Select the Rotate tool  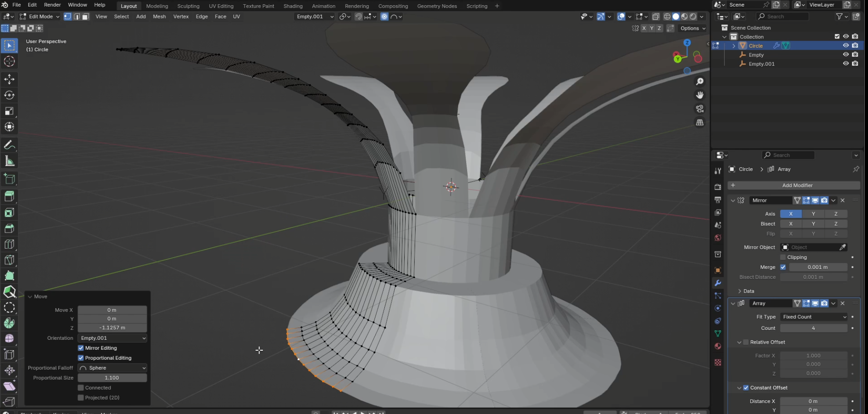pos(9,95)
